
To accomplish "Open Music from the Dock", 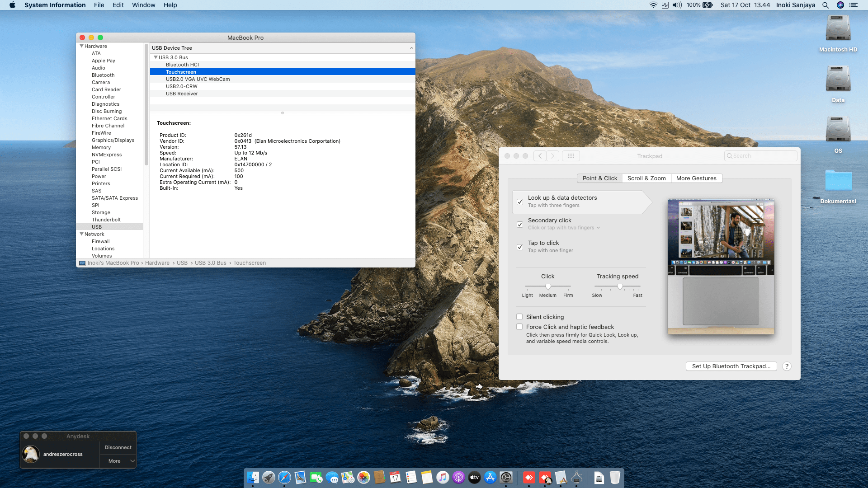I will pyautogui.click(x=443, y=477).
